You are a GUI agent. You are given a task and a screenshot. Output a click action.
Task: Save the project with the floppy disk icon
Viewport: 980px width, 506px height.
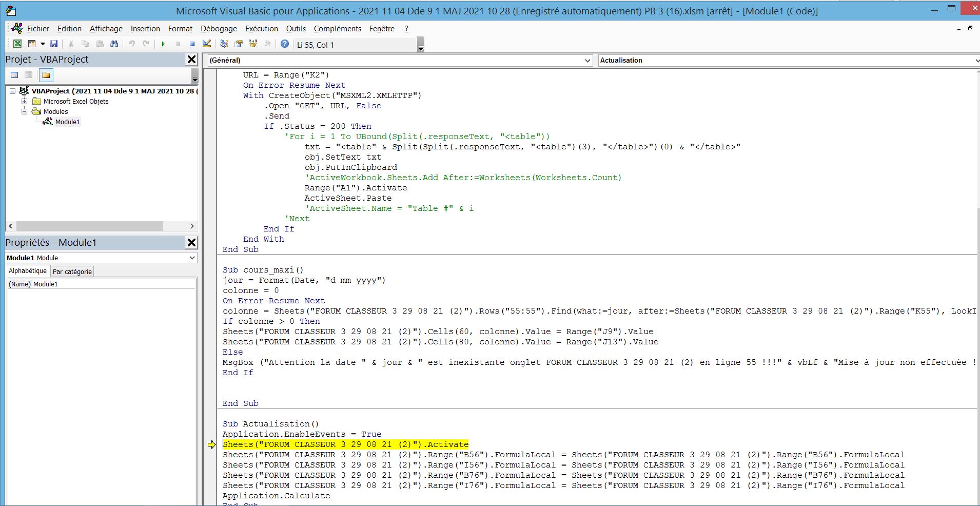click(x=54, y=44)
